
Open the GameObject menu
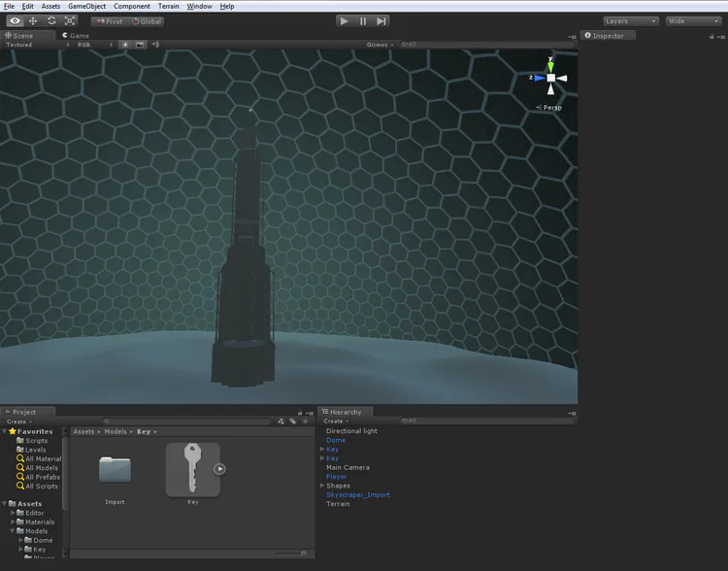86,6
